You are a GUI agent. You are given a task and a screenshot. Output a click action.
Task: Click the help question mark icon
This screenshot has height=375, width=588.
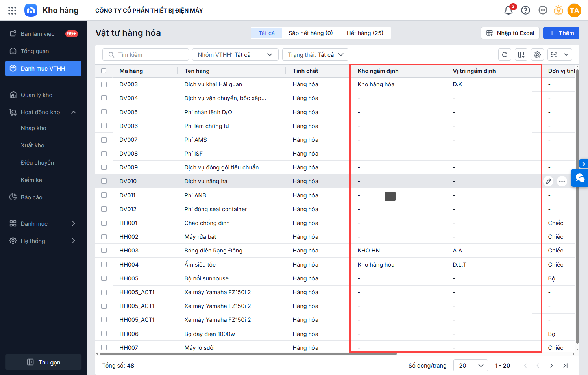coord(525,11)
